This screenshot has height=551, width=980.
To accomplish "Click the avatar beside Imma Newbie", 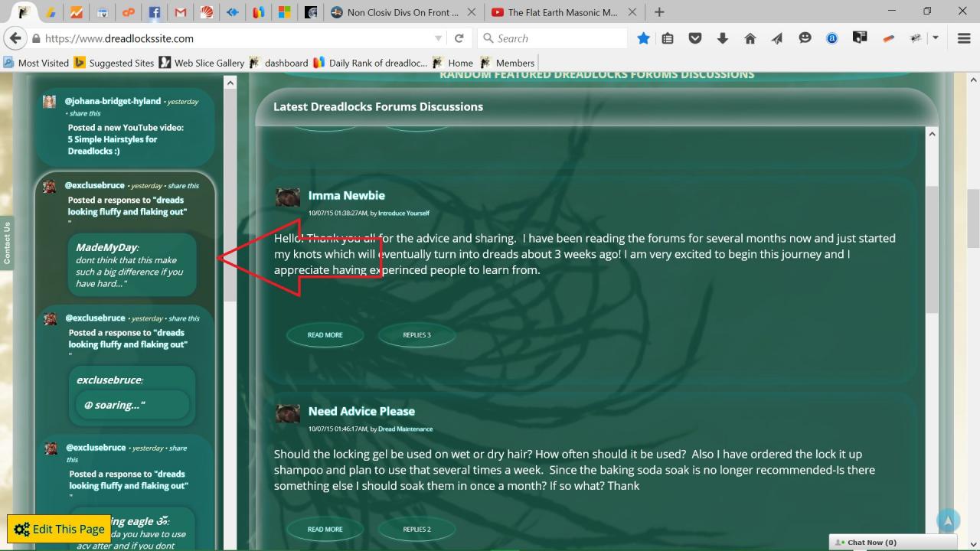I will (x=288, y=197).
